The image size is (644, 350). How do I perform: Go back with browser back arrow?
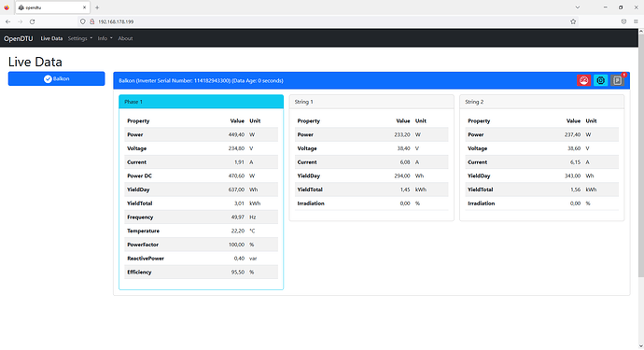pyautogui.click(x=8, y=21)
